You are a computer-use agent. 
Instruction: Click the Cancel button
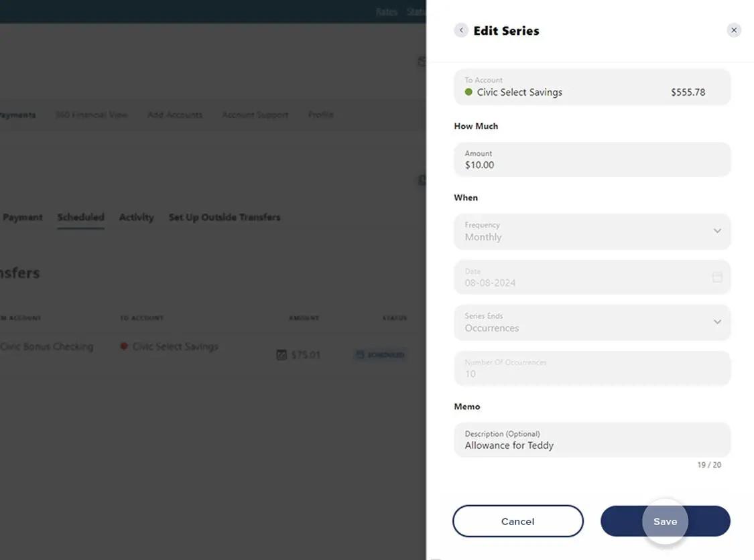517,520
